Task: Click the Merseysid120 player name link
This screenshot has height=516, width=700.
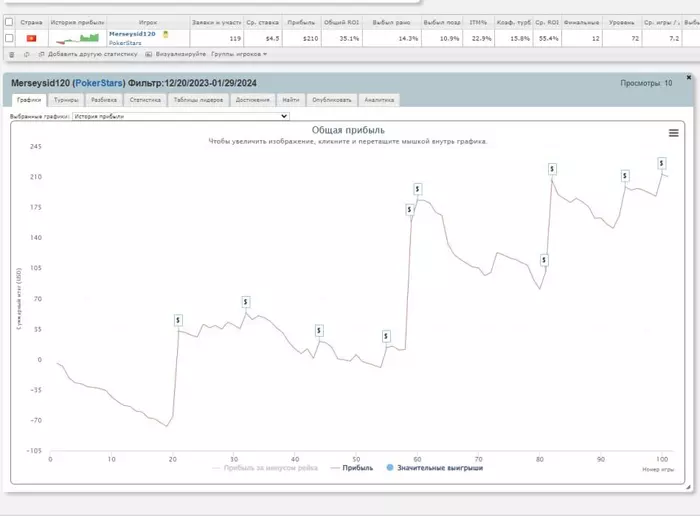Action: pos(132,34)
